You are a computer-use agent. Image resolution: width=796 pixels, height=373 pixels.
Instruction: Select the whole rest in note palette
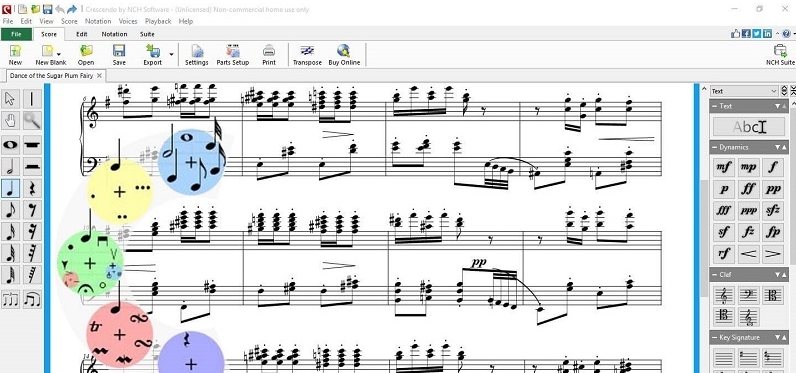pyautogui.click(x=32, y=145)
